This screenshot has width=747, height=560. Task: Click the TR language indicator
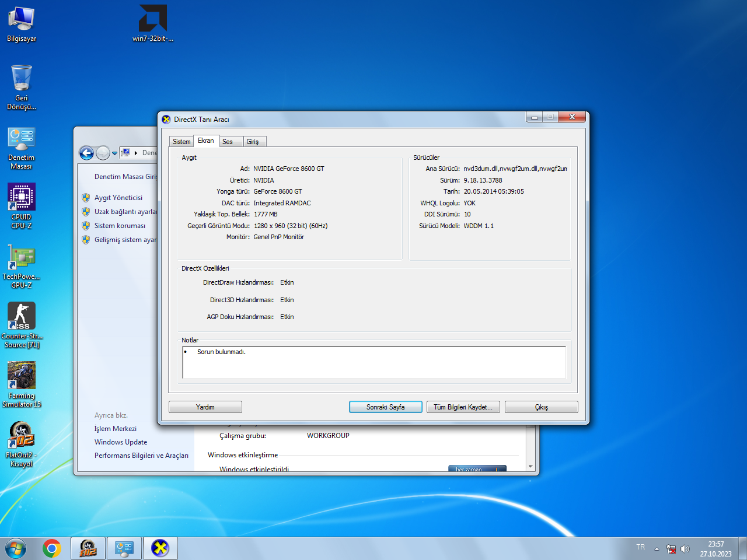pos(641,547)
